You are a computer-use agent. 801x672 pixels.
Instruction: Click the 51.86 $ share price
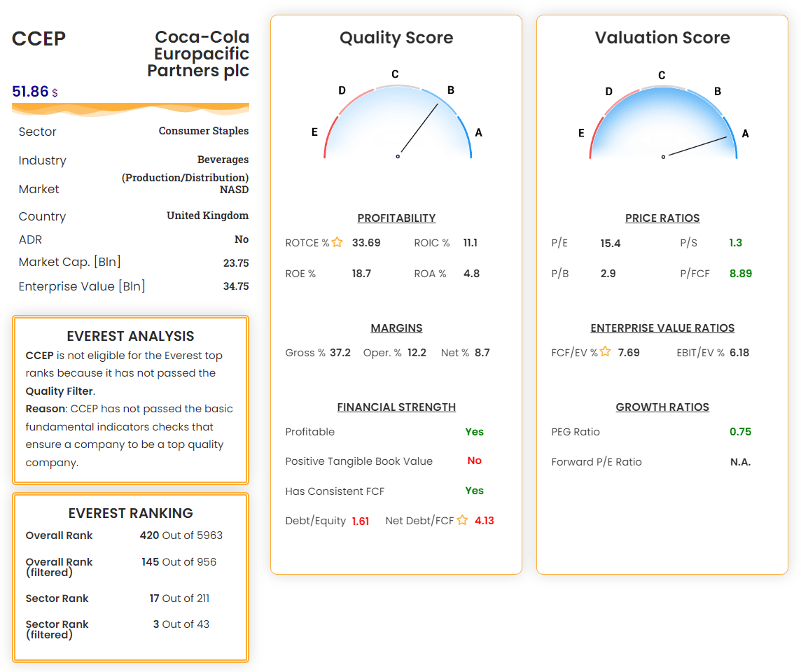pyautogui.click(x=35, y=92)
